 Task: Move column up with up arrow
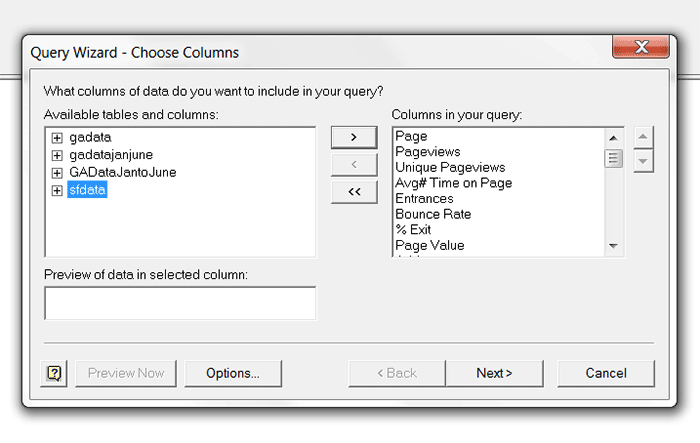(644, 138)
